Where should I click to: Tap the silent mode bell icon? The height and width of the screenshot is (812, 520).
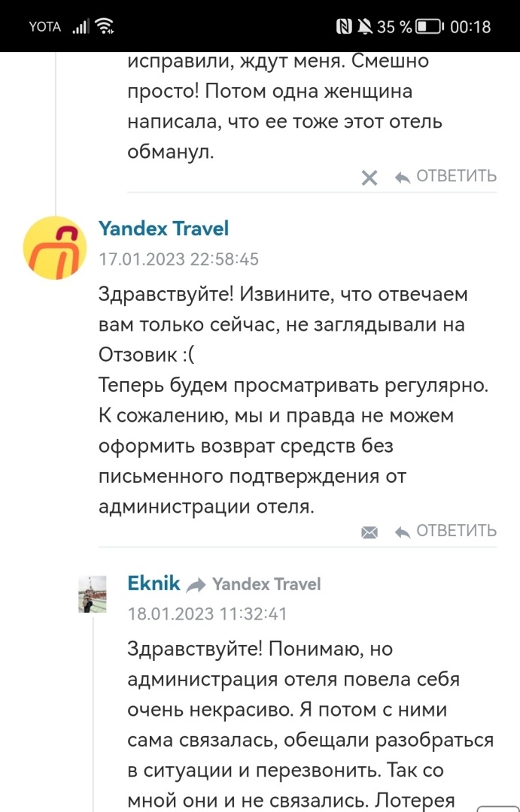365,27
